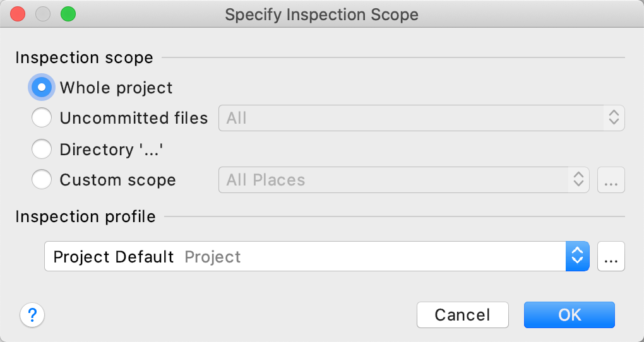Click the blue arrows on the profile dropdown

pyautogui.click(x=577, y=257)
